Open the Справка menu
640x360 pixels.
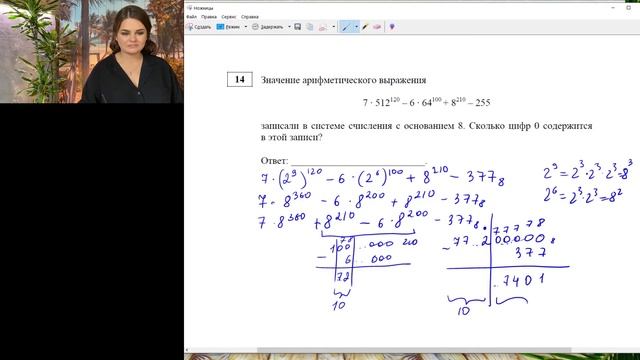[249, 17]
